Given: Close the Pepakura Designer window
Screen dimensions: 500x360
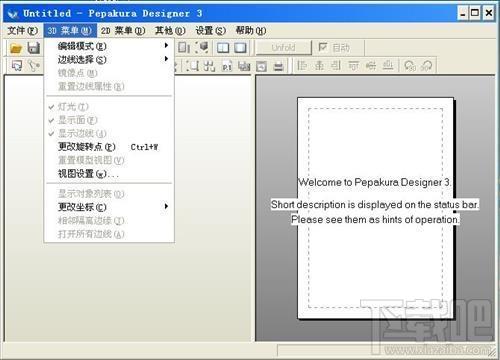Looking at the screenshot, I should click(x=488, y=14).
